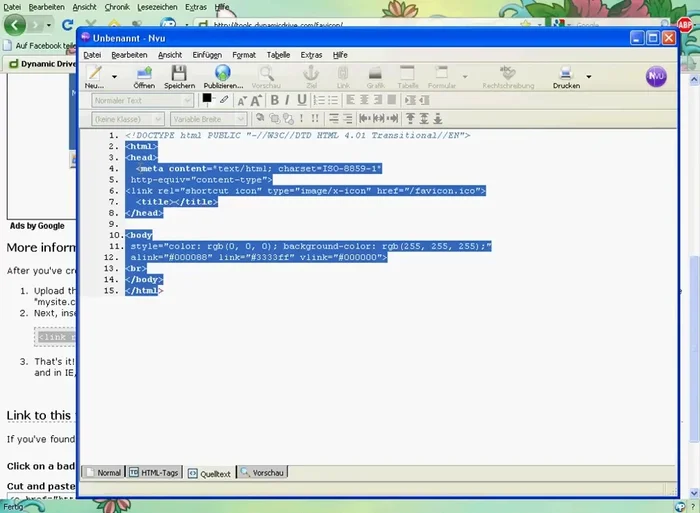Click the Adblock Plus ABP icon
700x513 pixels.
point(684,25)
